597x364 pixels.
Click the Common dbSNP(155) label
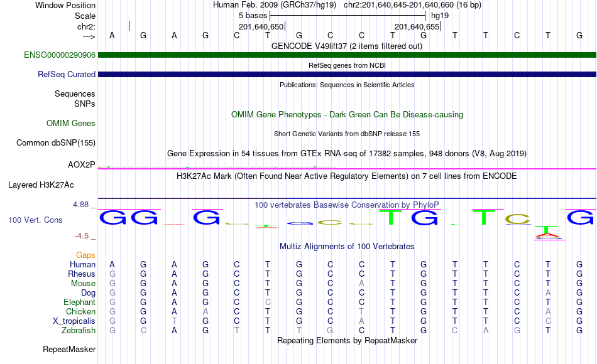pyautogui.click(x=55, y=142)
